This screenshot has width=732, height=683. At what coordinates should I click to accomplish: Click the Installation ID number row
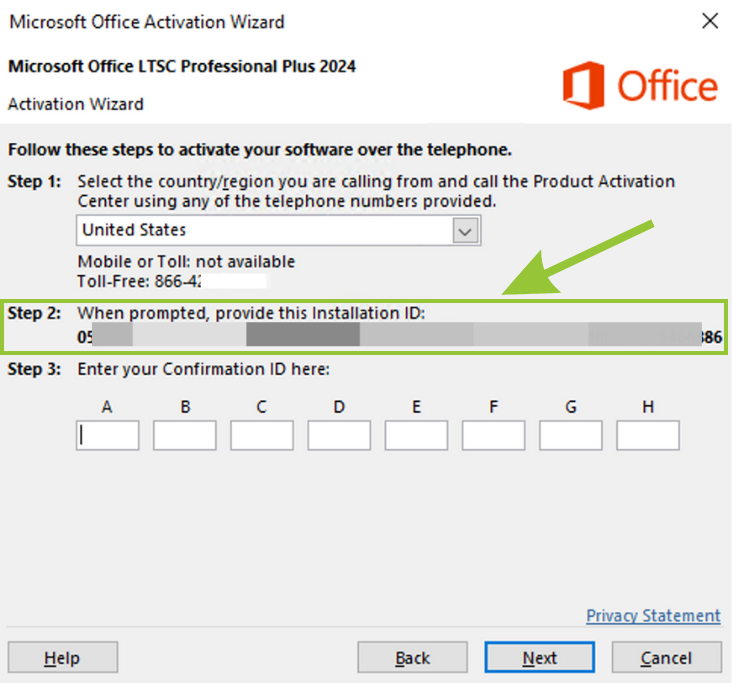coord(400,337)
